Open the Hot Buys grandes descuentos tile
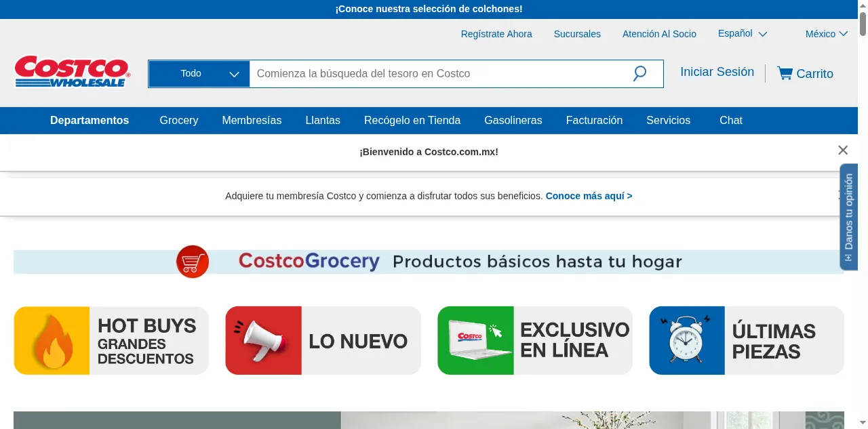 (111, 340)
